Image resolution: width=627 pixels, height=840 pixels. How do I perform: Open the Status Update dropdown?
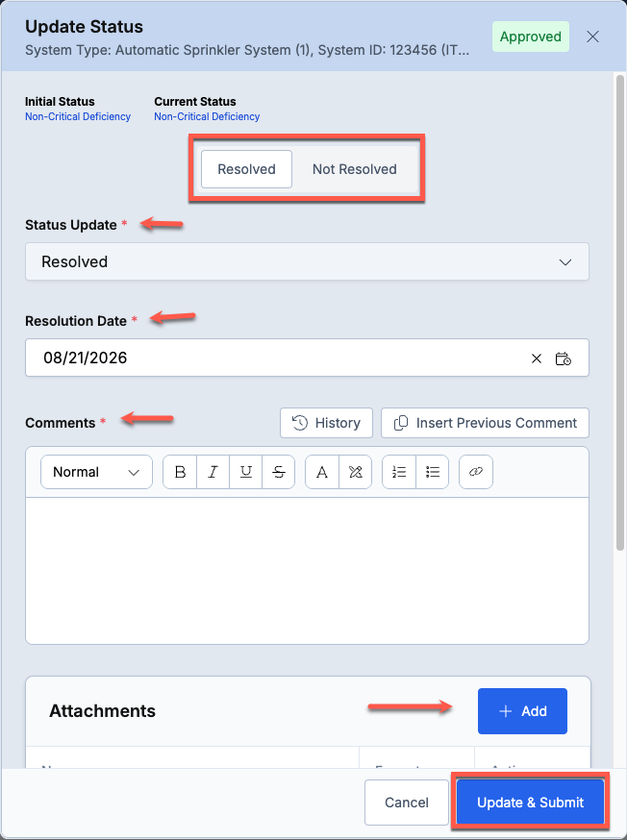(307, 261)
